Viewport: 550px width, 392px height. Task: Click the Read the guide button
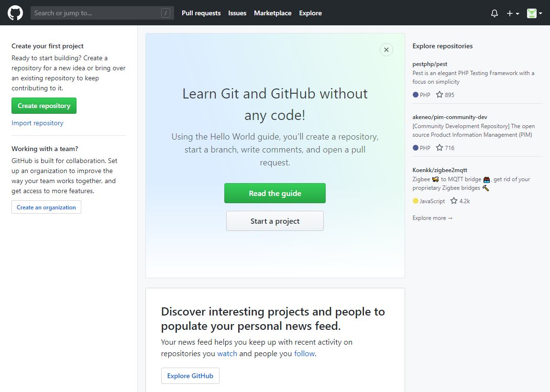tap(275, 193)
